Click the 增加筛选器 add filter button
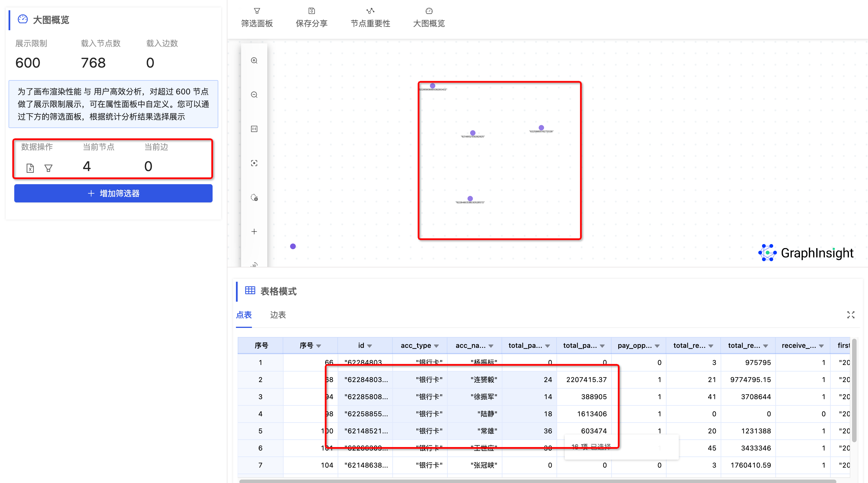The height and width of the screenshot is (483, 868). click(113, 193)
